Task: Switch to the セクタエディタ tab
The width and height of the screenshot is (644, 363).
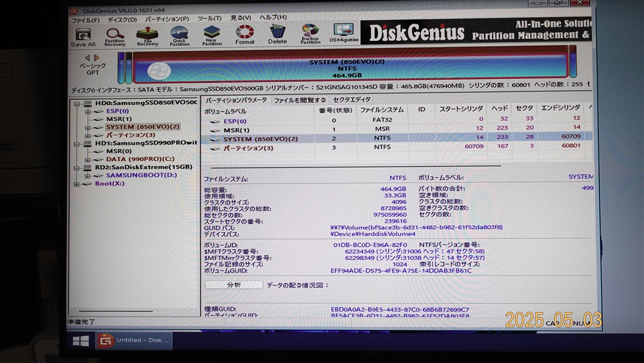Action: [x=352, y=99]
